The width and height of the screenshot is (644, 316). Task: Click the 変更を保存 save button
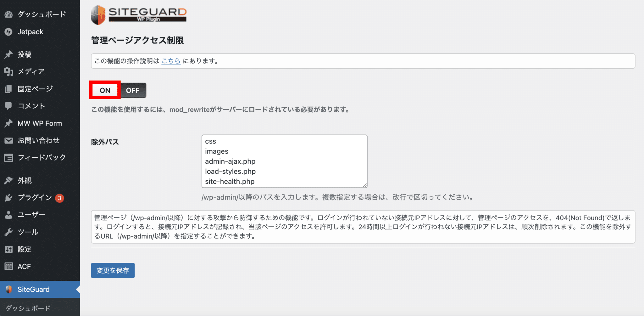pos(113,270)
